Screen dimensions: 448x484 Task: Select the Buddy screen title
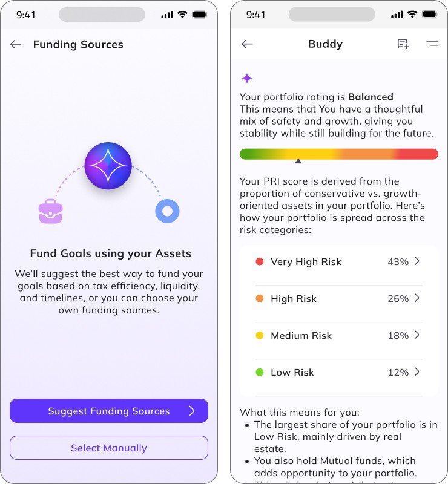point(326,44)
